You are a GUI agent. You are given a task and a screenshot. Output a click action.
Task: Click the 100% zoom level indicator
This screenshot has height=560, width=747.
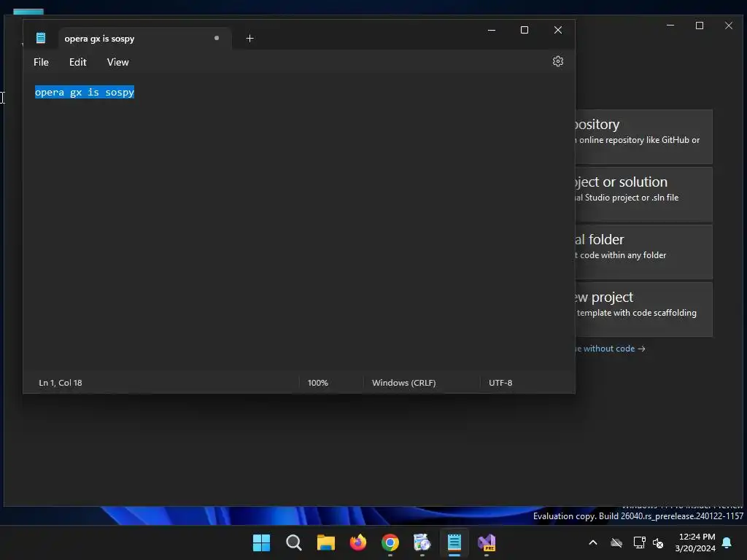pyautogui.click(x=318, y=383)
